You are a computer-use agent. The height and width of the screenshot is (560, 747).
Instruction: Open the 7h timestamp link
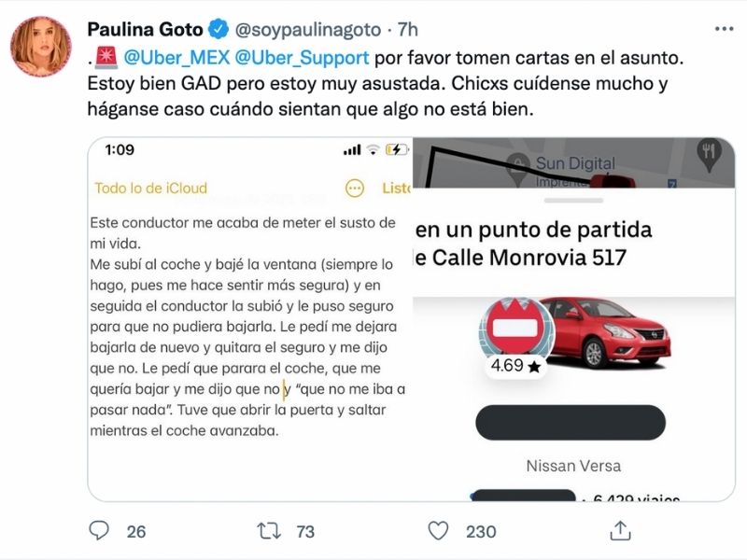tap(408, 30)
